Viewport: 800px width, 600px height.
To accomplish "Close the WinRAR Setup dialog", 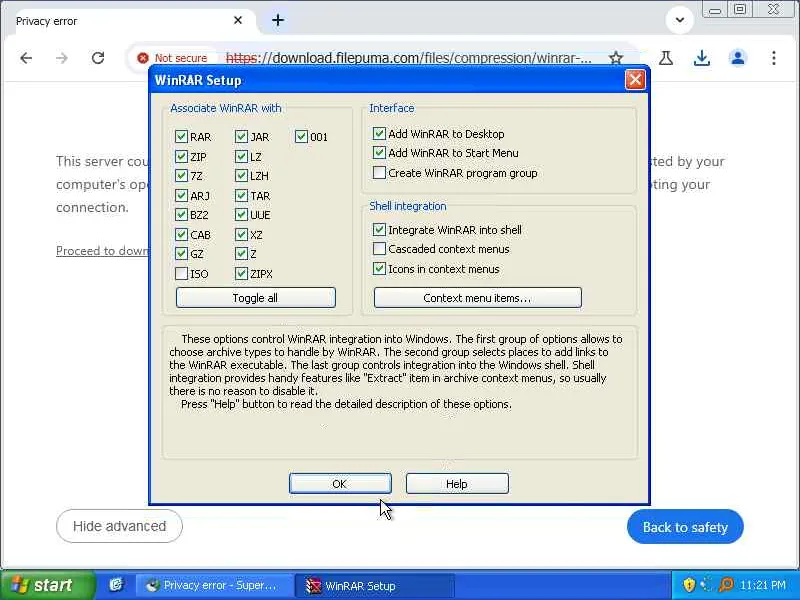I will (635, 80).
